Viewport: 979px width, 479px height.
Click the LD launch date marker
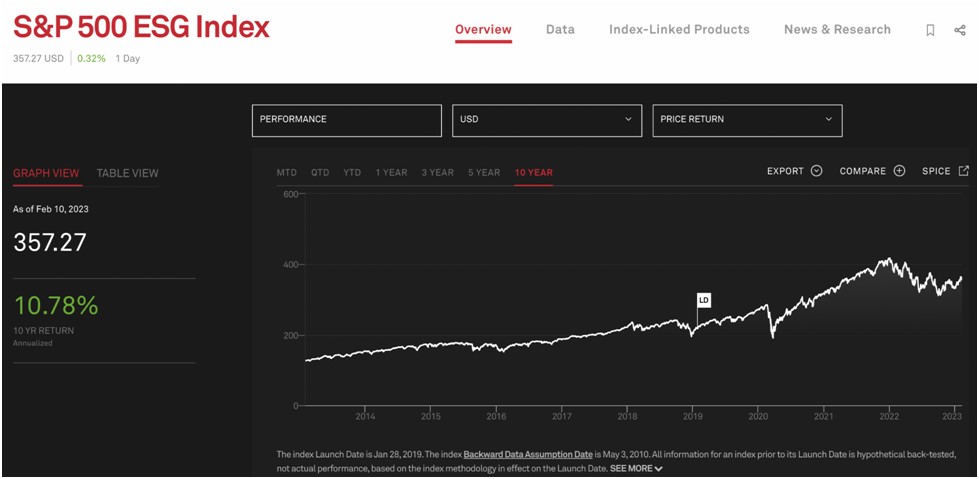[x=704, y=300]
